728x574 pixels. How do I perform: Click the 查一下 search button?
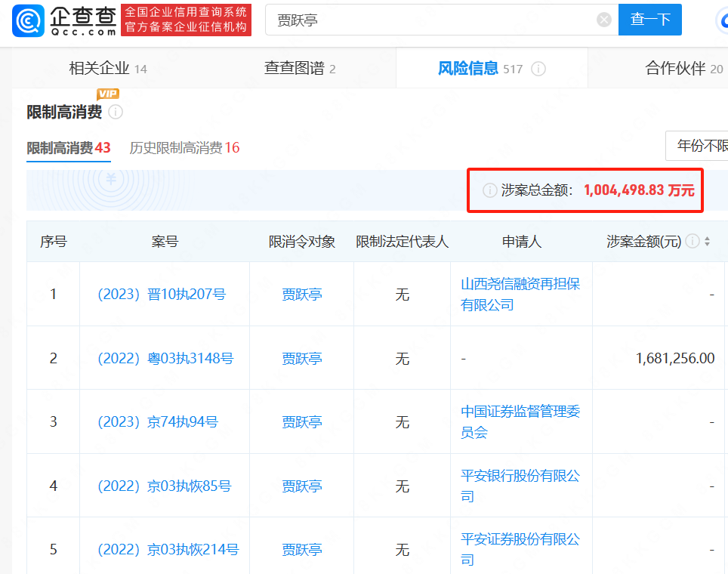649,20
